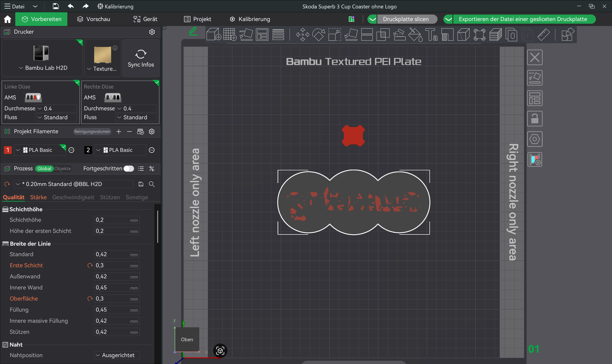Open the Stärke settings tab
Image resolution: width=612 pixels, height=364 pixels.
point(38,197)
